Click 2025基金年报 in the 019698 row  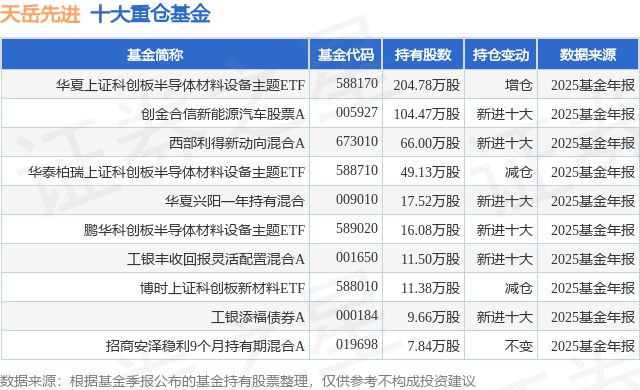point(593,346)
